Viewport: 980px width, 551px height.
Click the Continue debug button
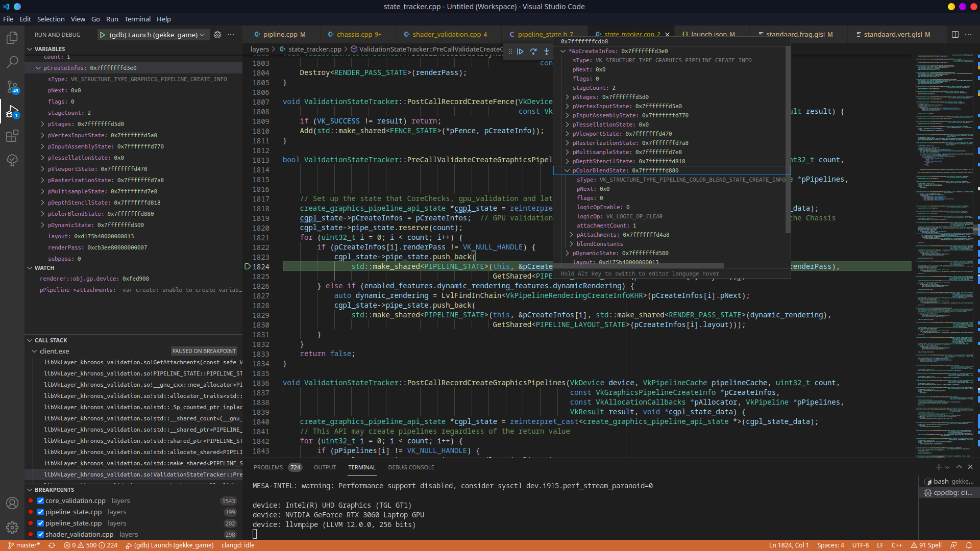tap(520, 51)
